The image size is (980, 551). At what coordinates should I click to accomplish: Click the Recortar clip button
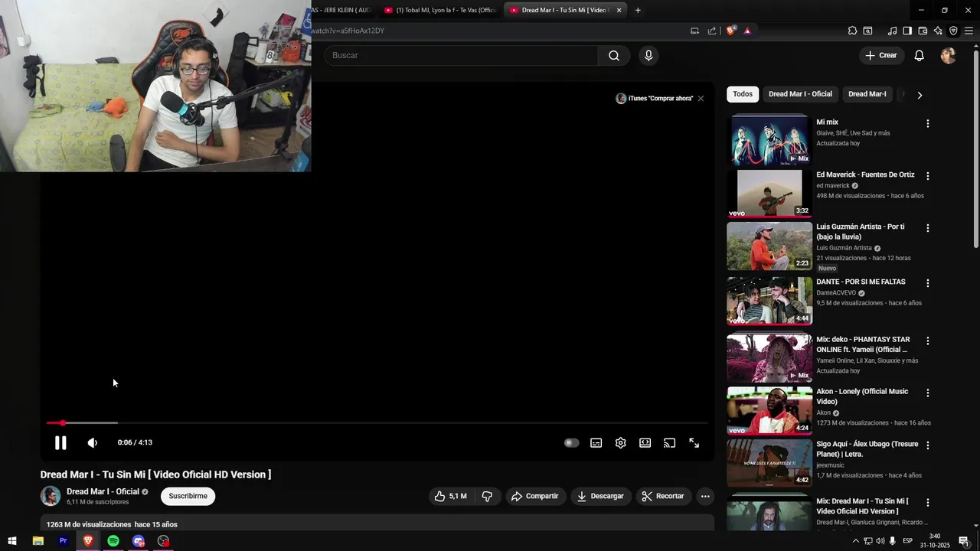tap(663, 496)
